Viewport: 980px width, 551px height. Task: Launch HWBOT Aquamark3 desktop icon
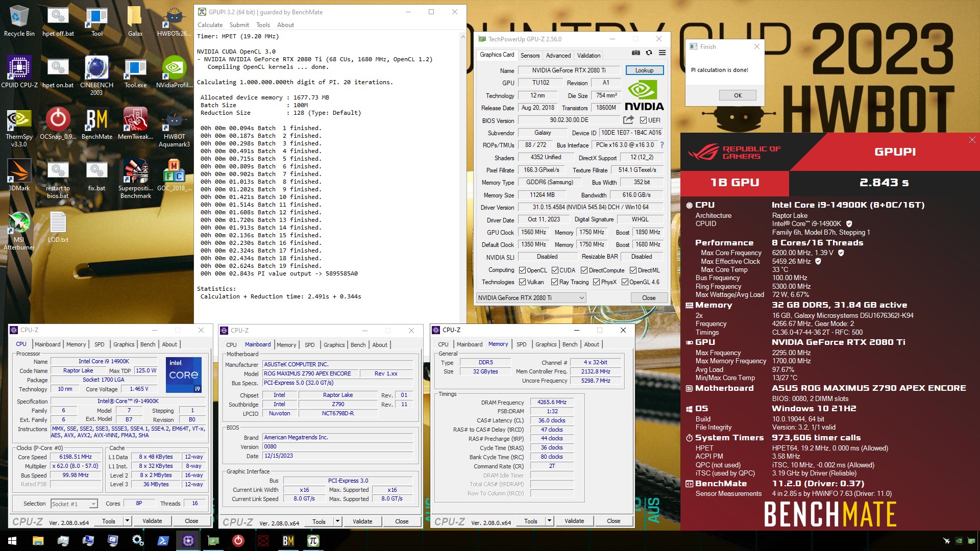click(174, 127)
